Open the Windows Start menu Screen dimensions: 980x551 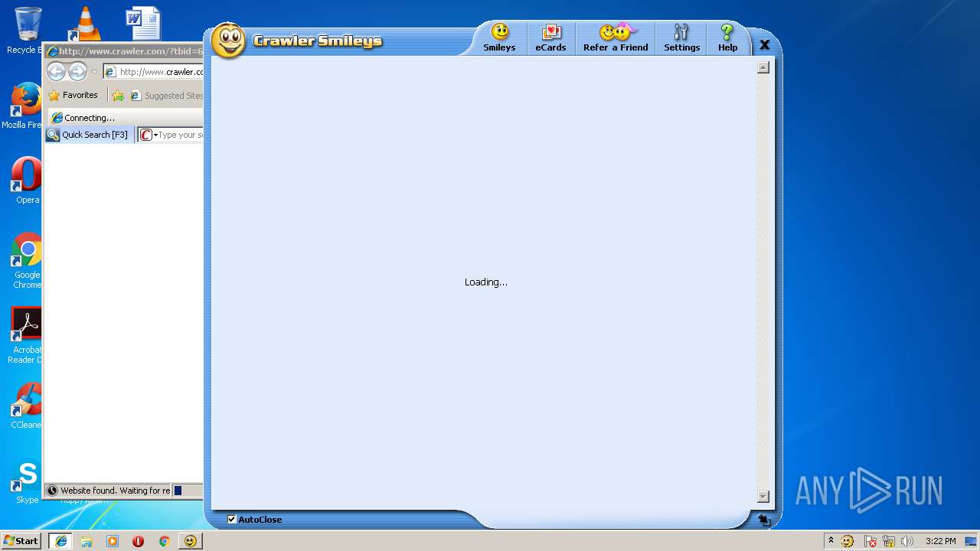pos(21,541)
